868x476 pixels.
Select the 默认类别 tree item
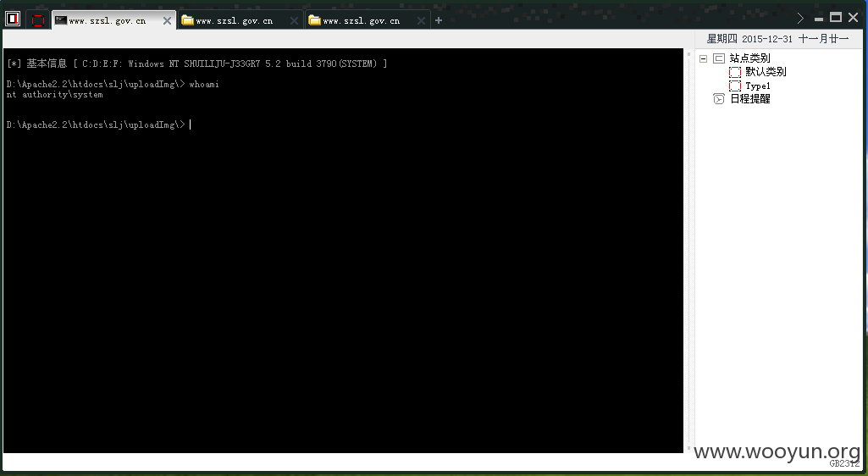(766, 71)
